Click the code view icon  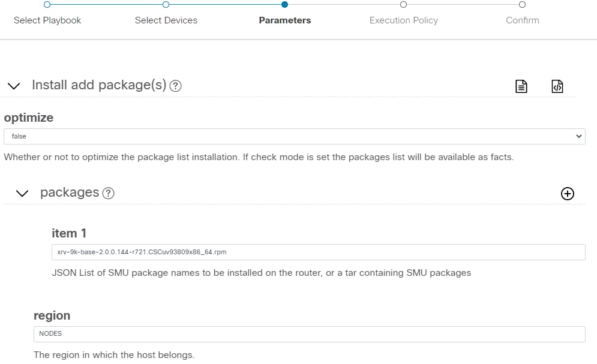(x=557, y=86)
